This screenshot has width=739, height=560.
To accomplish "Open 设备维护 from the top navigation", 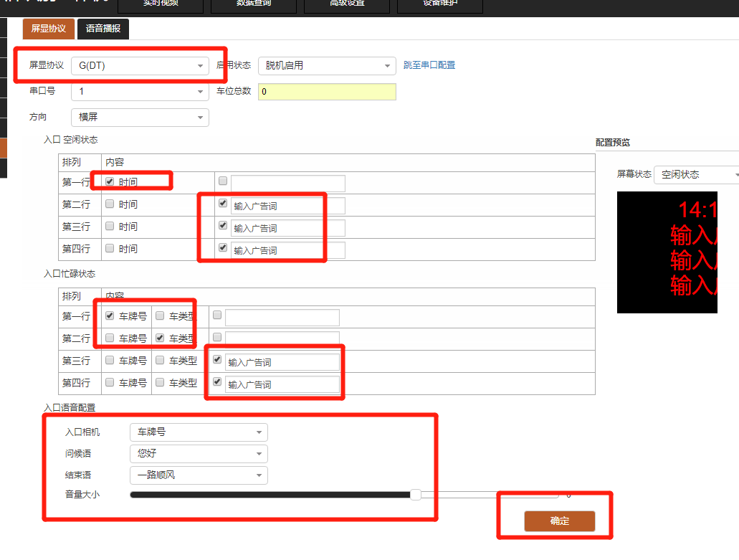I will [439, 4].
